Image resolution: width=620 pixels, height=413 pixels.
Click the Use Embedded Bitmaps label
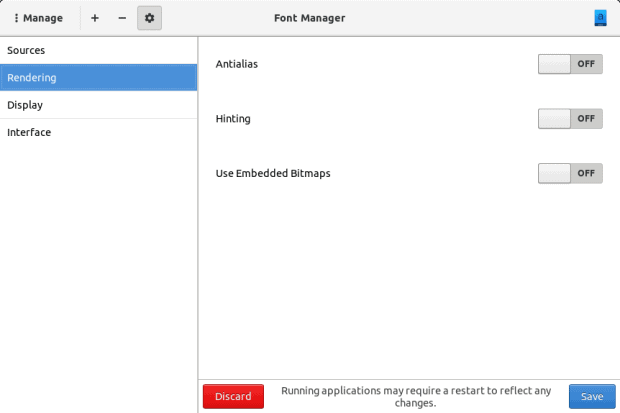coord(273,173)
